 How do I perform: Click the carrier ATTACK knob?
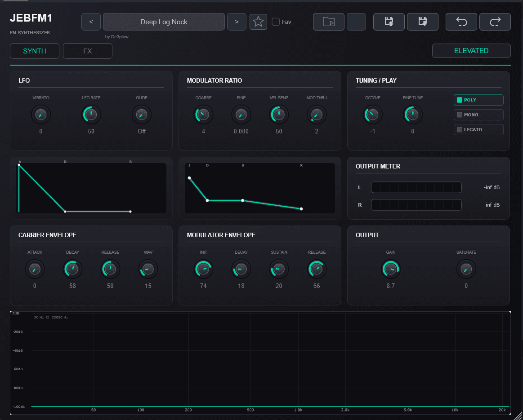[x=35, y=269]
